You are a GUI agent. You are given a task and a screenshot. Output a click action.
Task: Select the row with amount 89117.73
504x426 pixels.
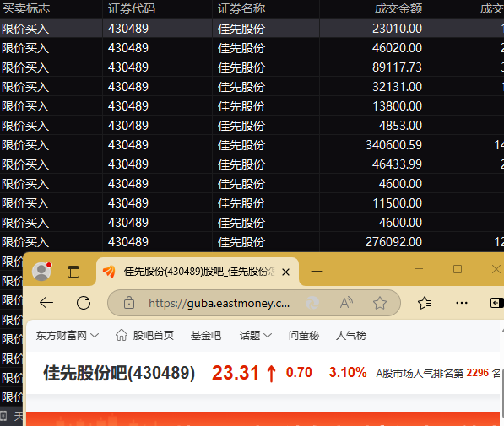[252, 67]
